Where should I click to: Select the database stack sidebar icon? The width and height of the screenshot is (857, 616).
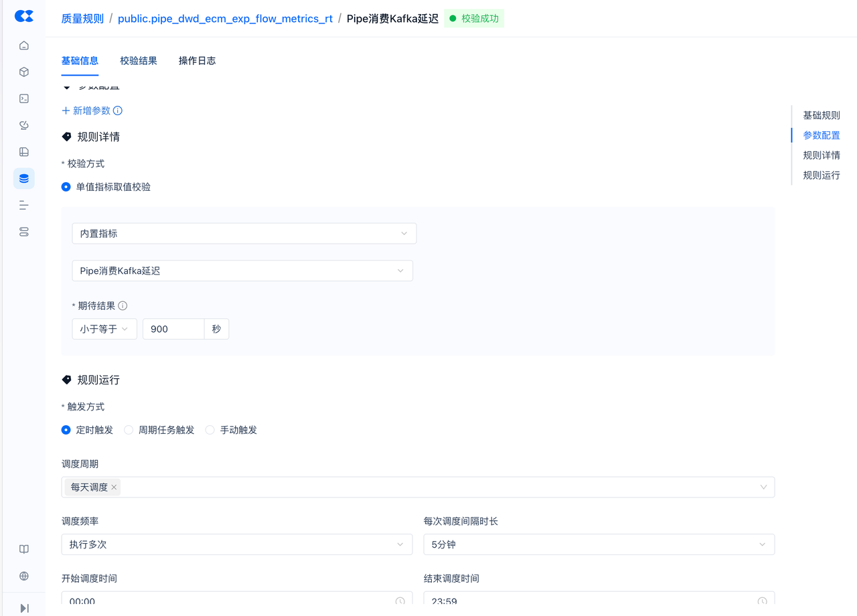(x=24, y=179)
